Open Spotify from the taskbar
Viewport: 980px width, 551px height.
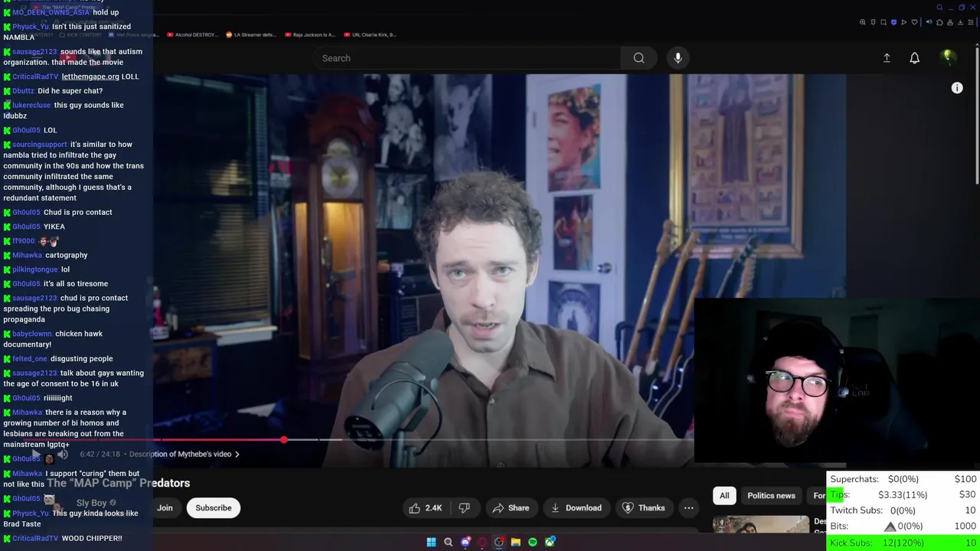coord(533,543)
